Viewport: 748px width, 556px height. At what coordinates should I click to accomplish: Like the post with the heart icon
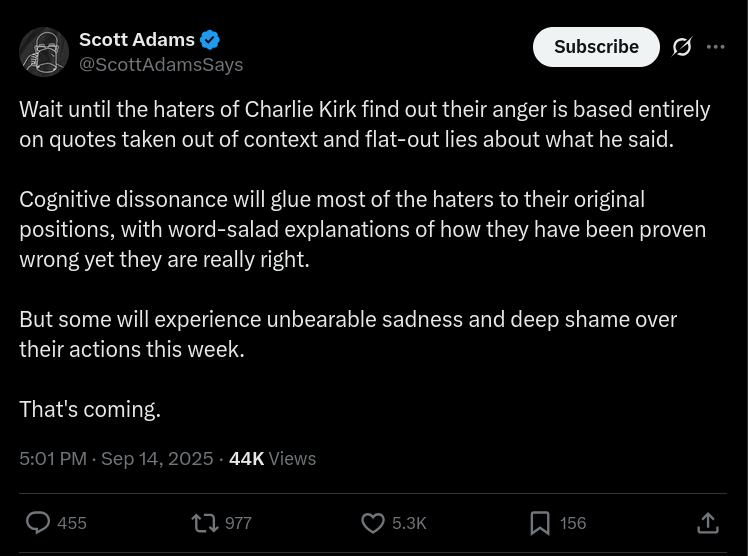(x=373, y=522)
